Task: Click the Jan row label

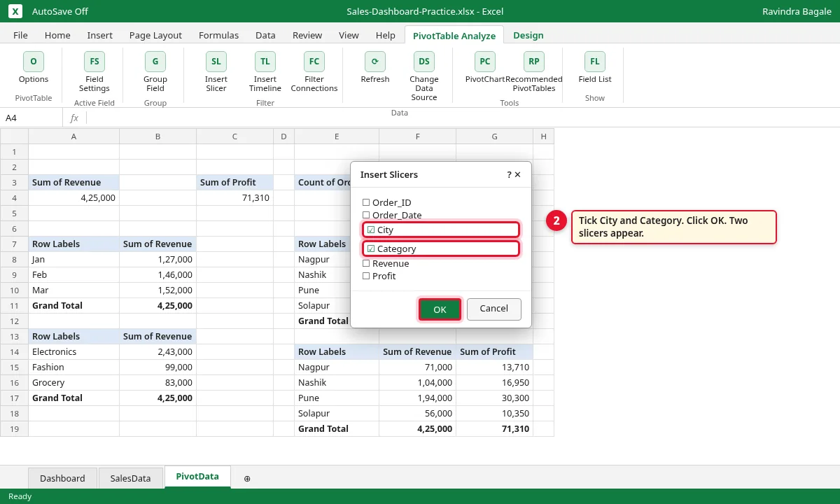Action: pyautogui.click(x=74, y=259)
